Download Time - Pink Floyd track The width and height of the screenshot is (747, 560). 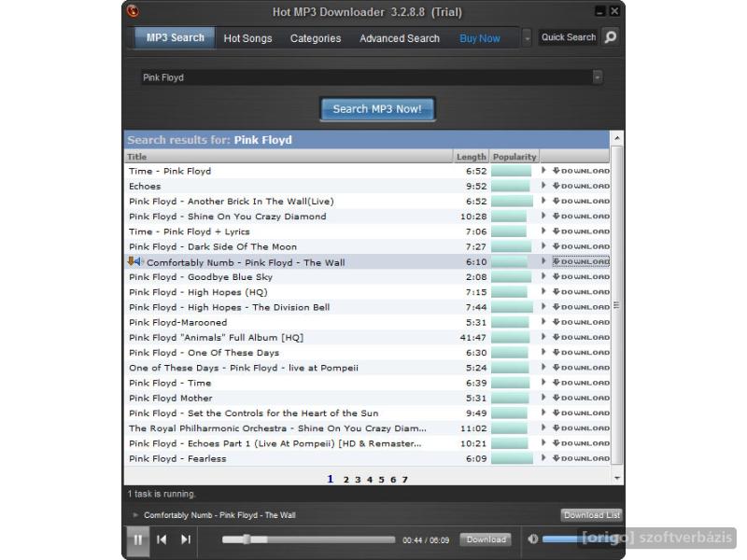click(x=581, y=171)
